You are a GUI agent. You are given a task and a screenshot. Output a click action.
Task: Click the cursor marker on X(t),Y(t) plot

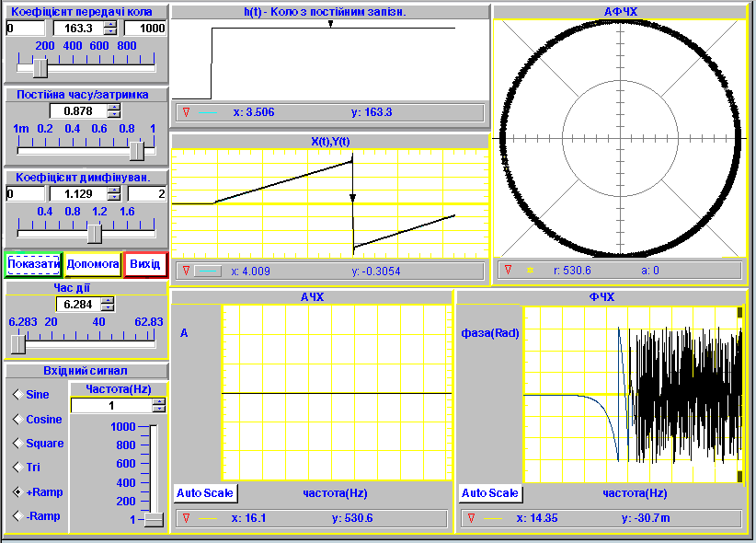[352, 198]
